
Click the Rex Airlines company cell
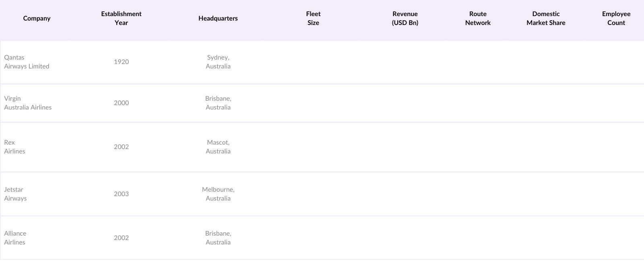pos(14,147)
